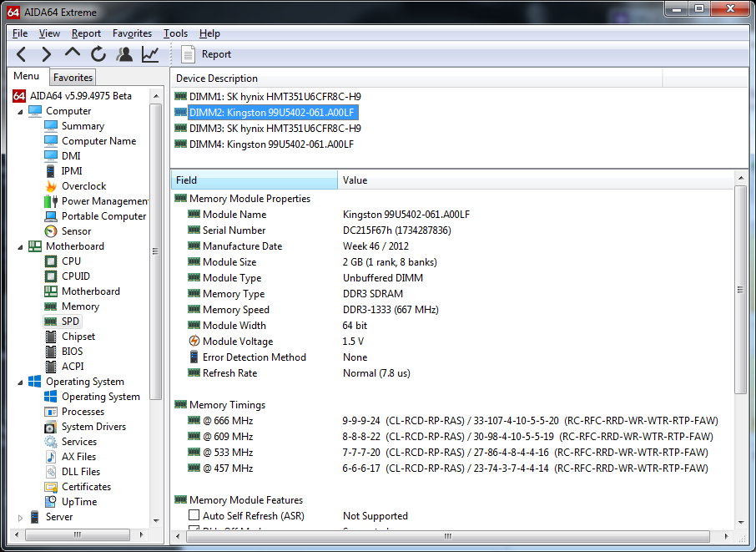This screenshot has height=552, width=756.
Task: Collapse the Motherboard tree node
Action: point(20,246)
